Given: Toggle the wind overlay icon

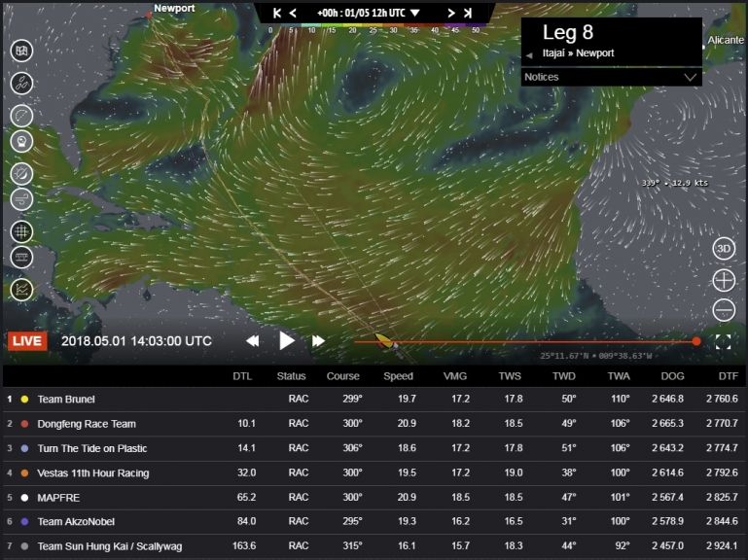Looking at the screenshot, I should tap(21, 199).
